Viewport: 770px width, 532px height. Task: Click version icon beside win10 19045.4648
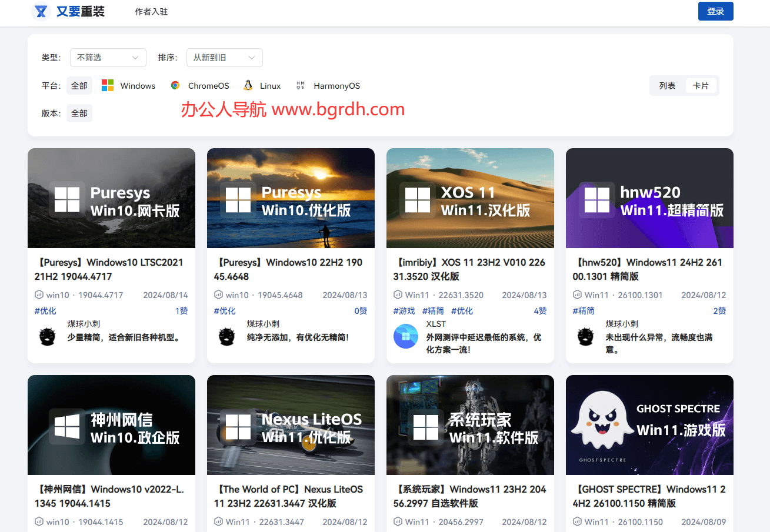tap(218, 295)
